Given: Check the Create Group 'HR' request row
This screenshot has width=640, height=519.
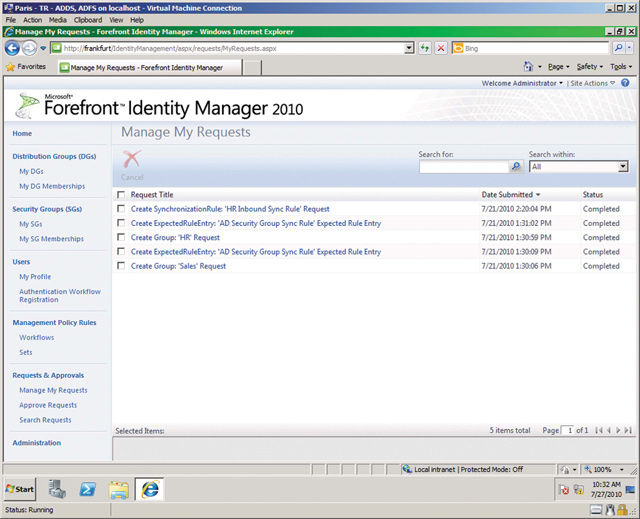Looking at the screenshot, I should 121,237.
